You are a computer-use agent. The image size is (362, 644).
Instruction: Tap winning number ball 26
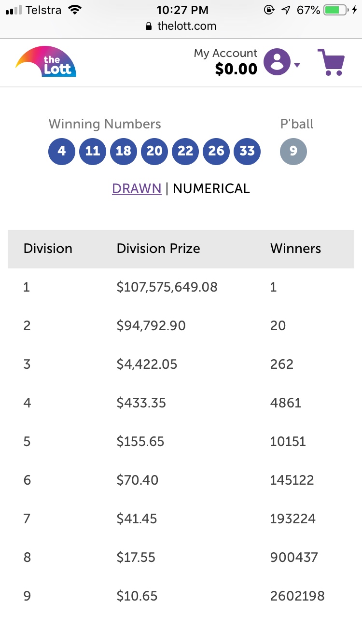[x=216, y=151]
